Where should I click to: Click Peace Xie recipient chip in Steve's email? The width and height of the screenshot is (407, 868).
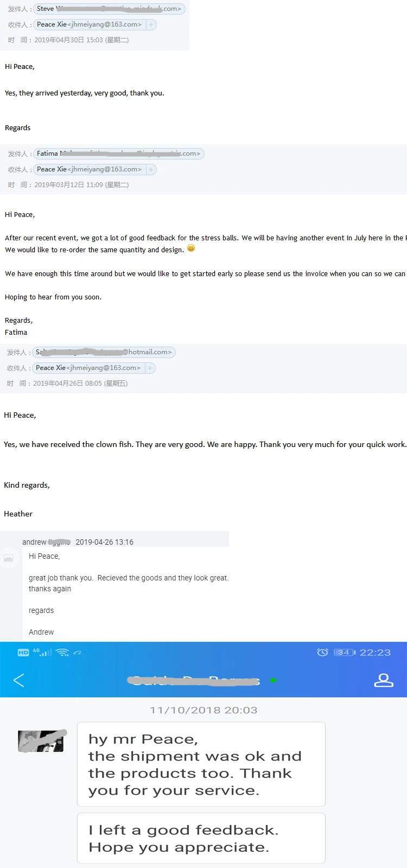tap(89, 24)
